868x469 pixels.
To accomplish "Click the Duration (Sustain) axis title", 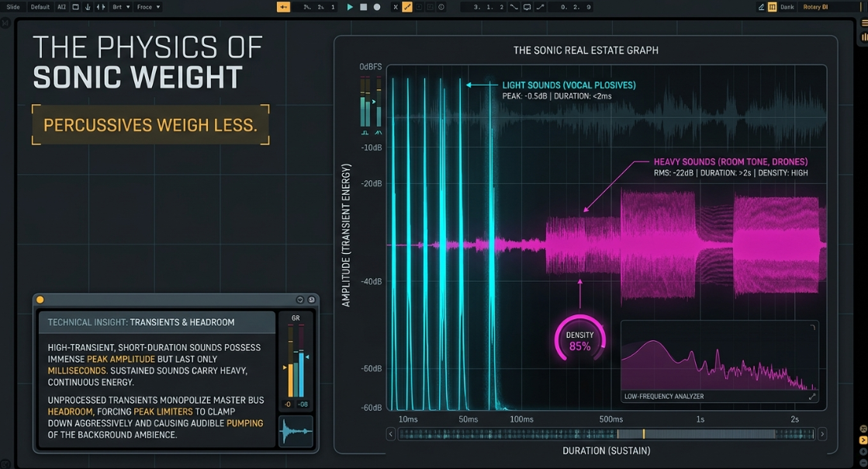I will (606, 450).
